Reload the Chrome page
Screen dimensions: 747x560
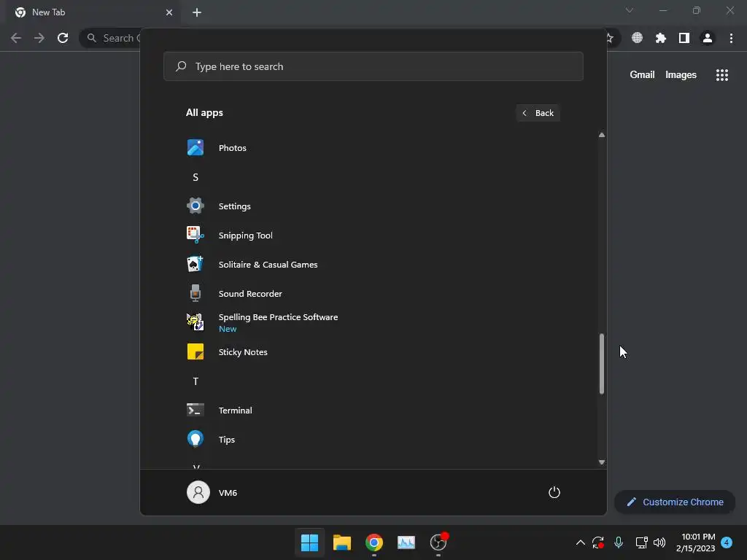[x=63, y=38]
